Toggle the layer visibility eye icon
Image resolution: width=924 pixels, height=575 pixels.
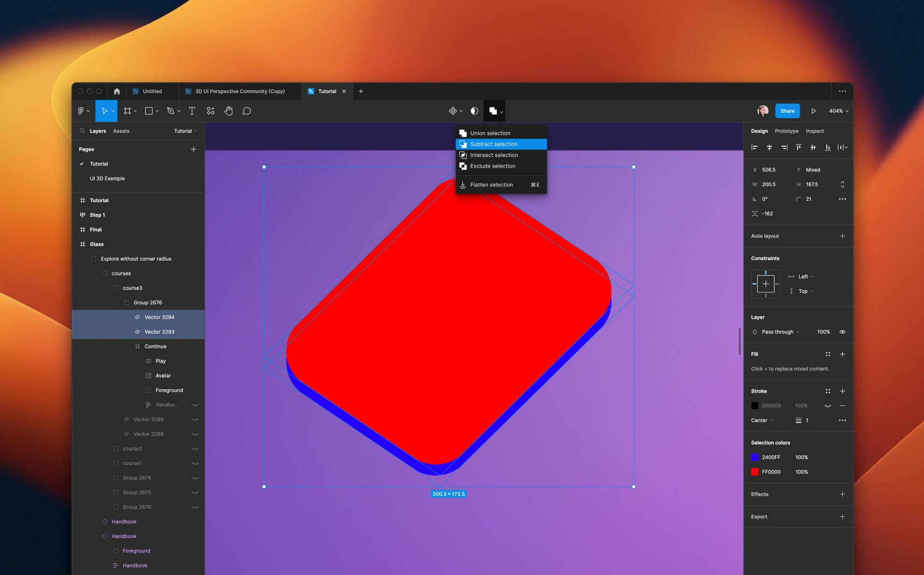point(842,332)
